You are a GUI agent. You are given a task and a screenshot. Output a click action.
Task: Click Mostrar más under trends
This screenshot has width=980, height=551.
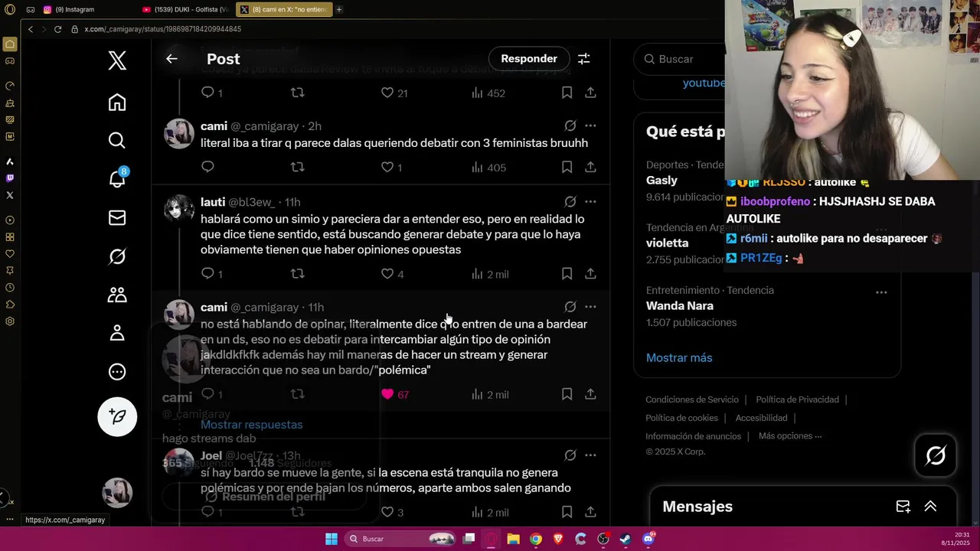click(679, 358)
